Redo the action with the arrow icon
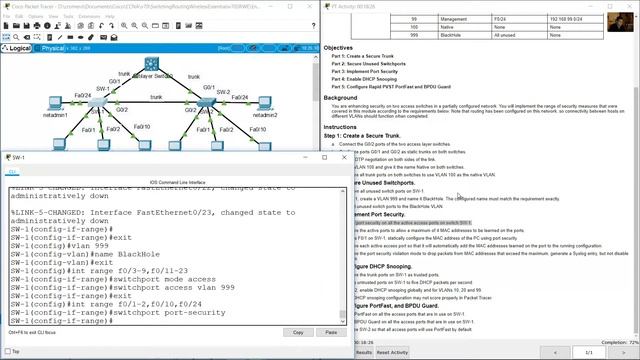This screenshot has height=360, width=640. [x=111, y=26]
